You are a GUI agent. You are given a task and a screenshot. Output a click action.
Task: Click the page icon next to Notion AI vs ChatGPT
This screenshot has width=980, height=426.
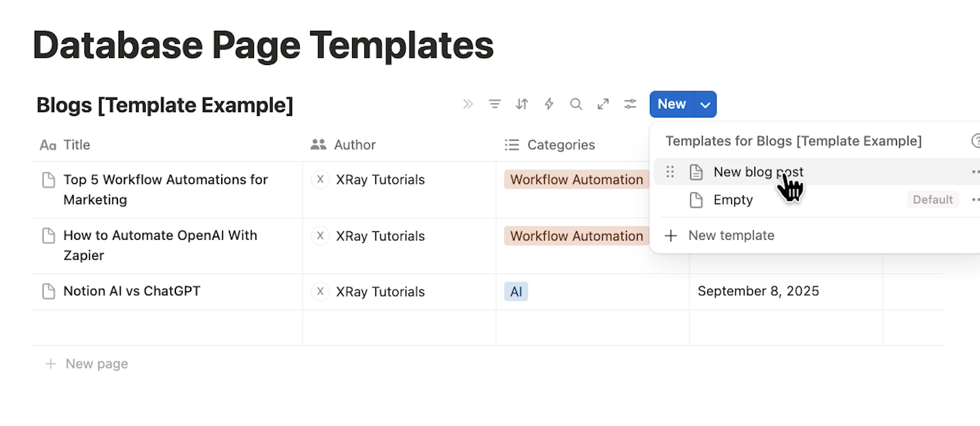pos(49,291)
